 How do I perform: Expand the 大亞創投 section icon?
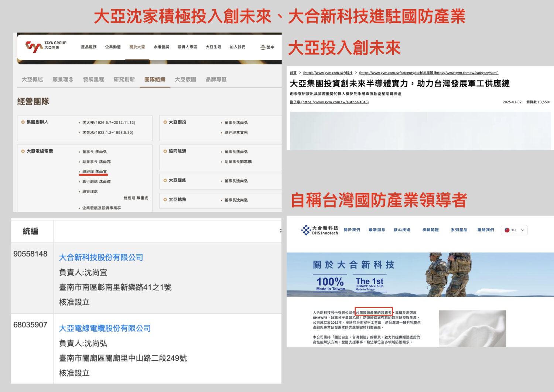[x=165, y=122]
